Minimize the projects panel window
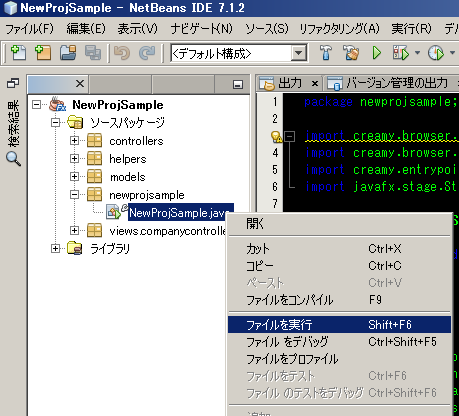459x416 pixels. pos(238,84)
